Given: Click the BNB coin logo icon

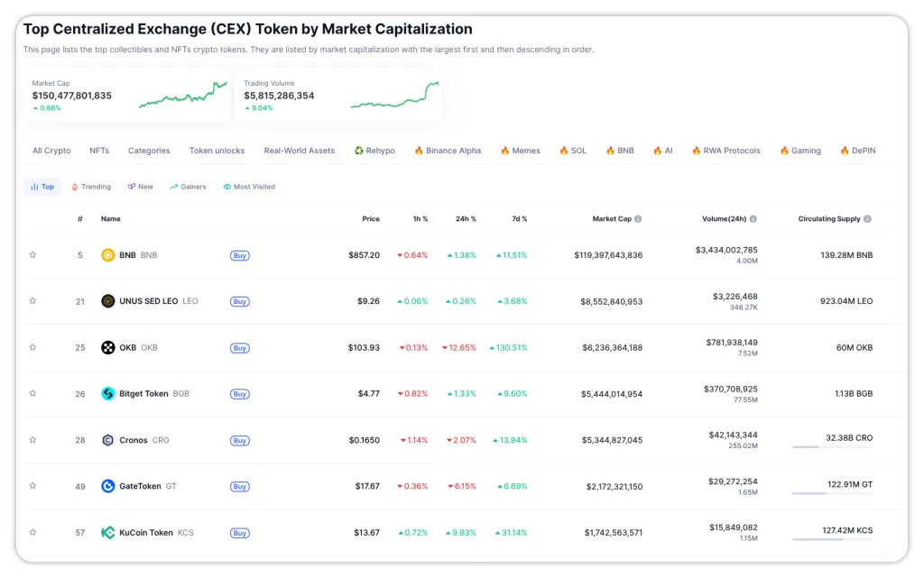Looking at the screenshot, I should (x=107, y=255).
